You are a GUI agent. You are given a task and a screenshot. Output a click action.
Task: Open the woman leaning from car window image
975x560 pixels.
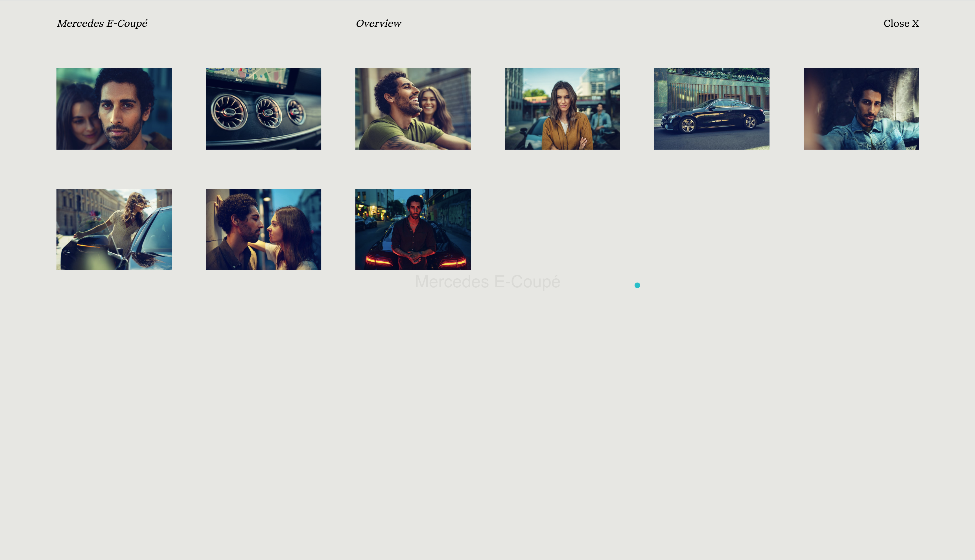pos(114,229)
